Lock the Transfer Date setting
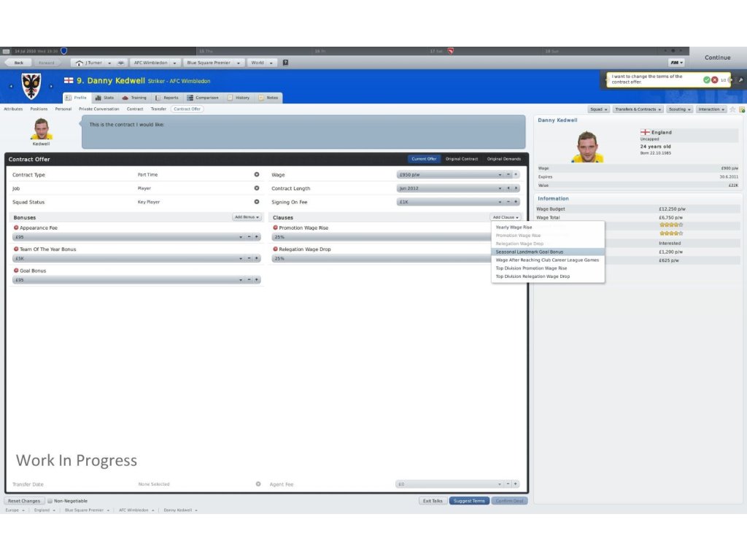The image size is (747, 560). click(258, 484)
